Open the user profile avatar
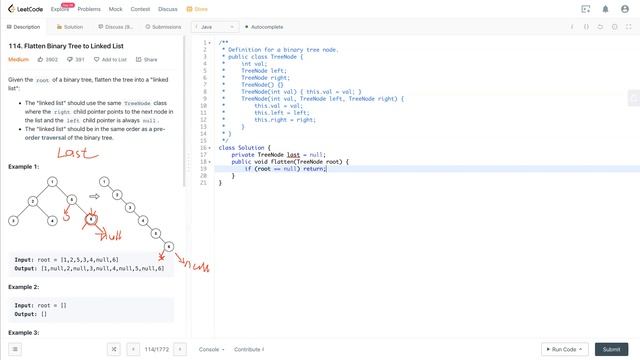The height and width of the screenshot is (360, 640). coord(625,9)
